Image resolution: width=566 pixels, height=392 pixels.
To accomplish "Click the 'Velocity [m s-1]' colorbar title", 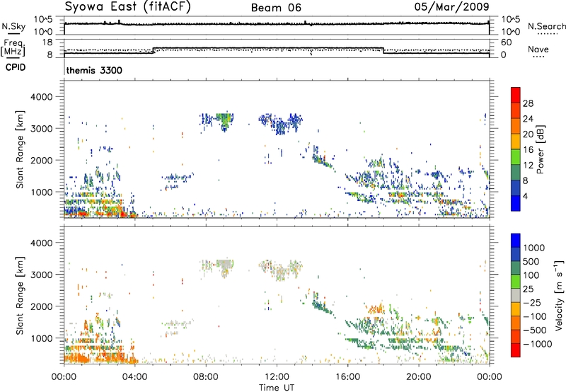I will (x=559, y=295).
